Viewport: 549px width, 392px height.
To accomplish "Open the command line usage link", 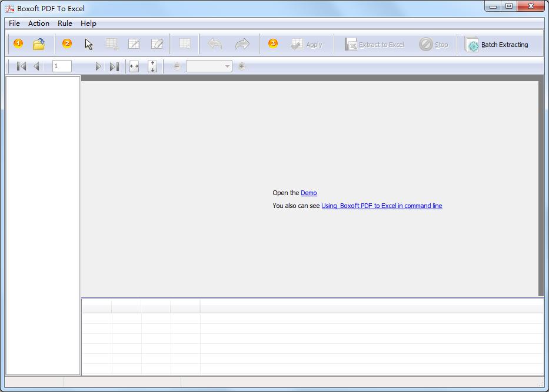I will pyautogui.click(x=382, y=206).
